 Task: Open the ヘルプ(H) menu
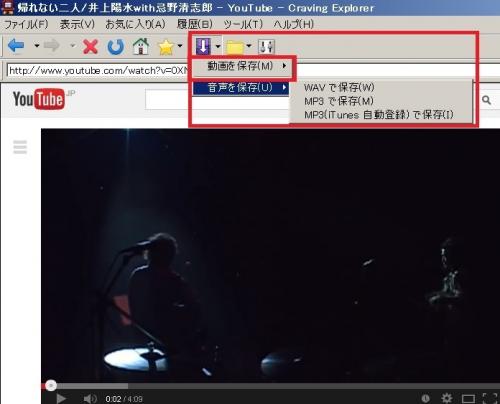tap(294, 24)
